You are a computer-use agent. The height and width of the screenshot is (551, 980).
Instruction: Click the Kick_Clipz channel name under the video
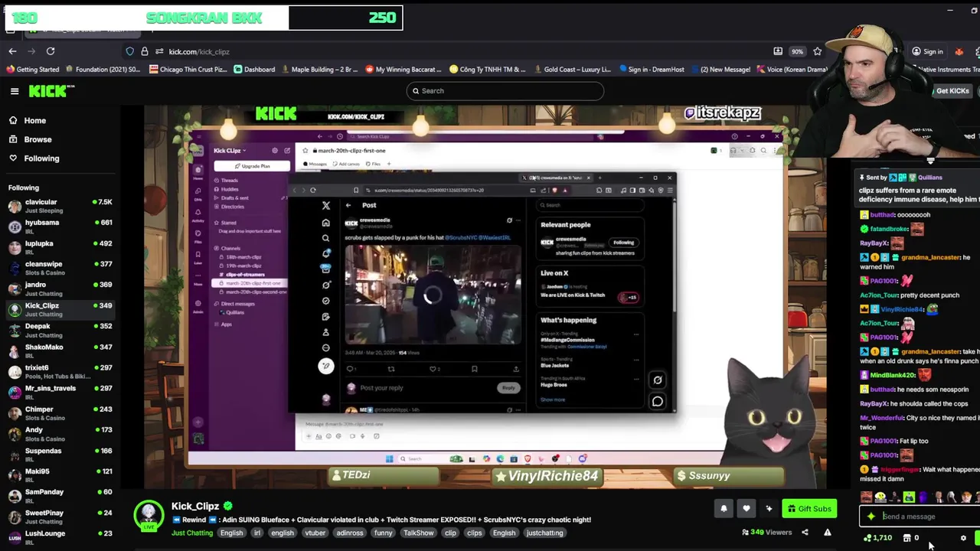pyautogui.click(x=195, y=506)
